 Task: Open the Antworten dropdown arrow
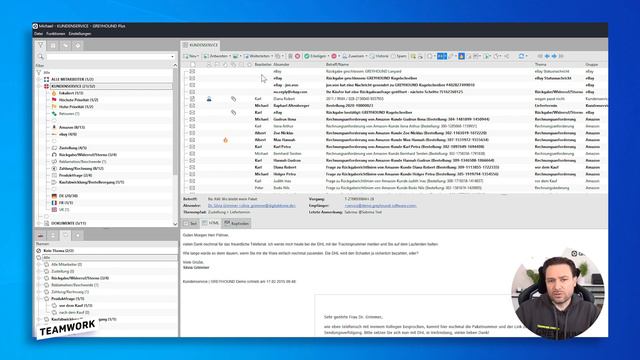tap(230, 56)
